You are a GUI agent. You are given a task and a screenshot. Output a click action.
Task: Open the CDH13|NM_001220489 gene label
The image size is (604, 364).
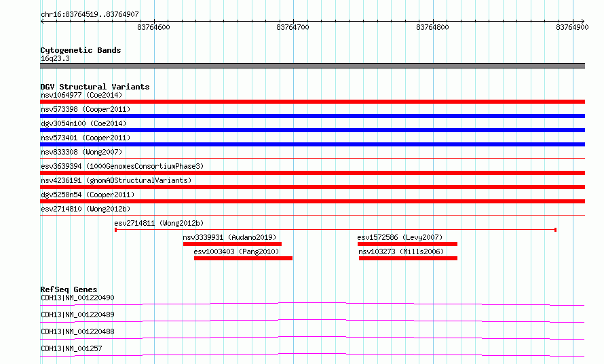point(77,315)
